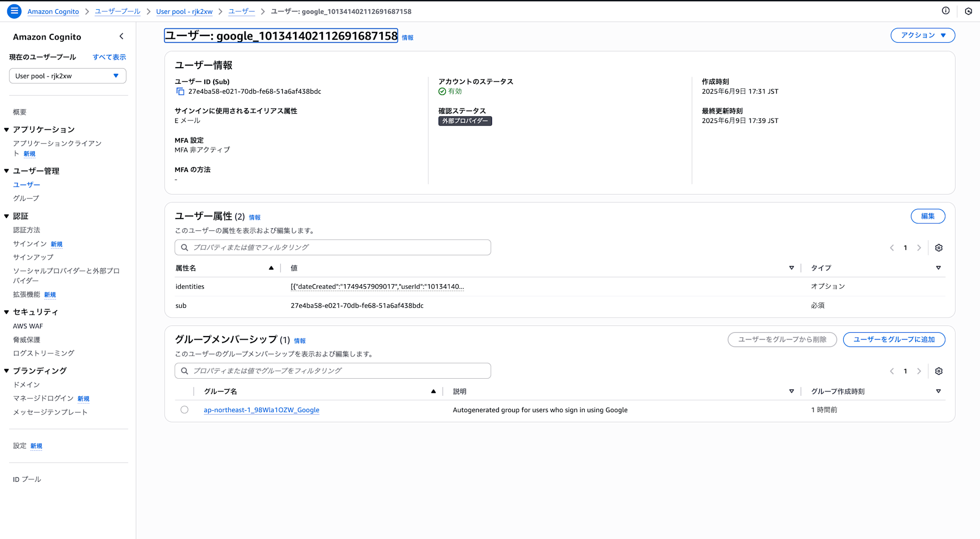The width and height of the screenshot is (980, 539).
Task: Select the ap-northeast-1_98Wla1OZW_Google group radio
Action: (184, 410)
